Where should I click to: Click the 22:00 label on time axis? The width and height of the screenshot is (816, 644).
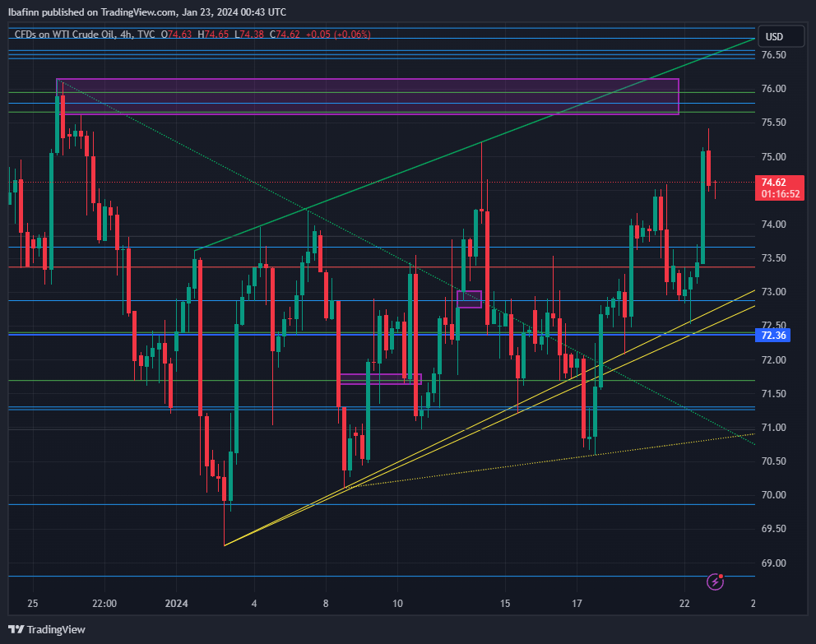pyautogui.click(x=105, y=603)
